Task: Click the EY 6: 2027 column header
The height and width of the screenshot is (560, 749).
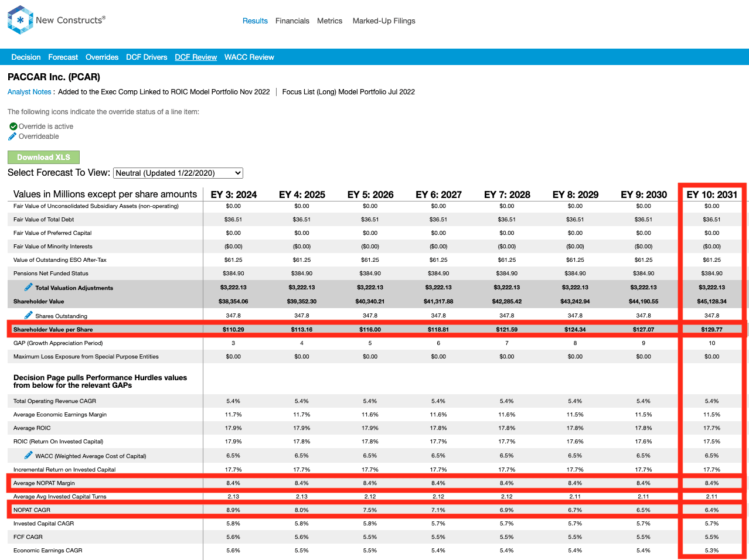Action: pyautogui.click(x=438, y=194)
